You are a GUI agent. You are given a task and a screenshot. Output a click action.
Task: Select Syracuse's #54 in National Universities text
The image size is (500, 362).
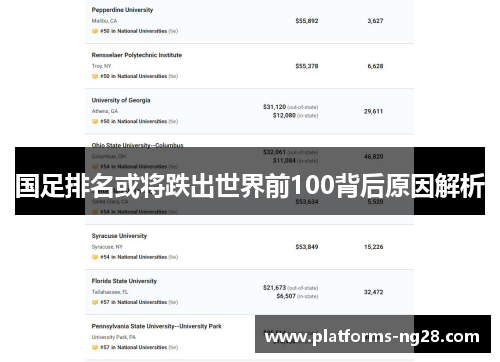coord(134,257)
